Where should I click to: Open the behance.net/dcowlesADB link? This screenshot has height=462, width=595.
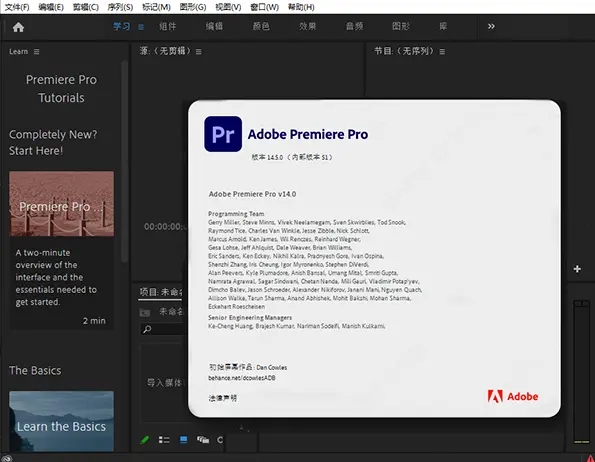tap(242, 378)
